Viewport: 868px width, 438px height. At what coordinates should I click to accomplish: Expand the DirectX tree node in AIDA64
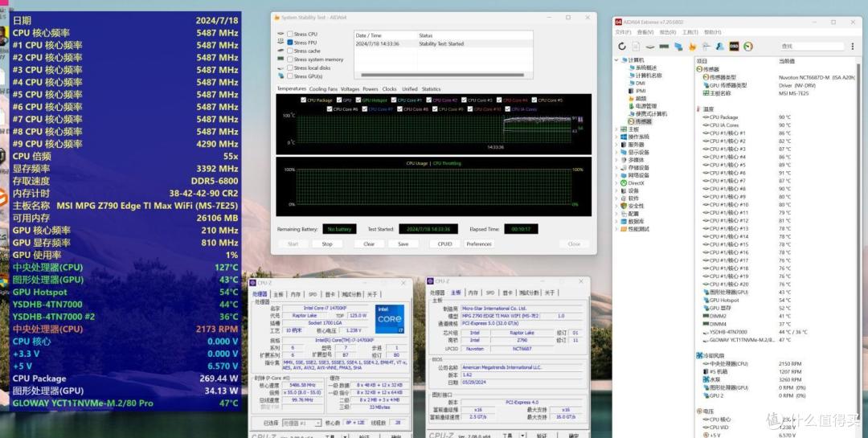tap(616, 182)
